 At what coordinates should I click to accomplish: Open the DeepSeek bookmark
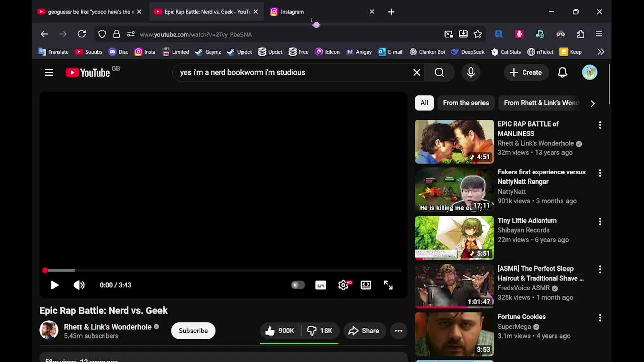(x=468, y=52)
